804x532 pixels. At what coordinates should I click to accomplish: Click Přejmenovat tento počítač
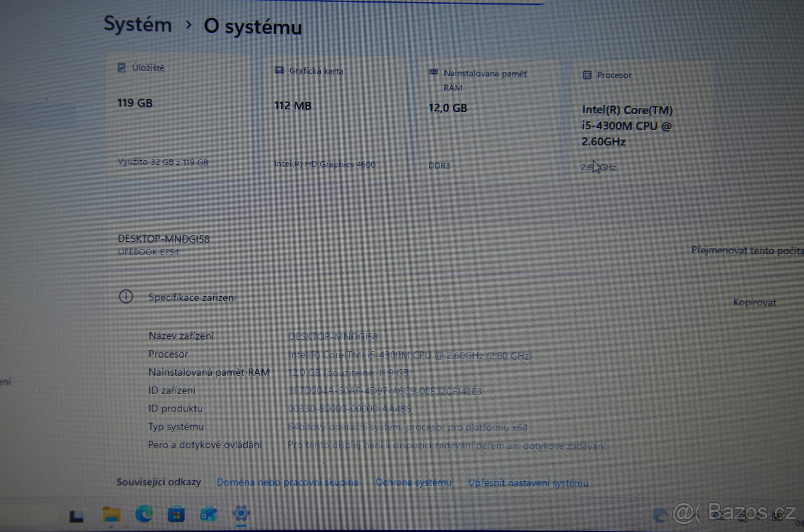point(748,251)
